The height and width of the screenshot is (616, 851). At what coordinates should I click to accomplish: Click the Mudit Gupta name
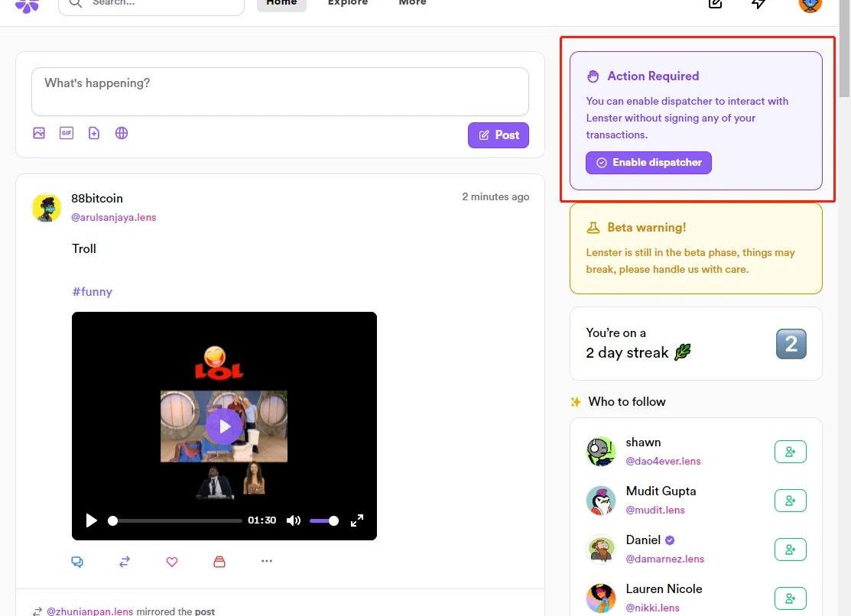coord(661,491)
